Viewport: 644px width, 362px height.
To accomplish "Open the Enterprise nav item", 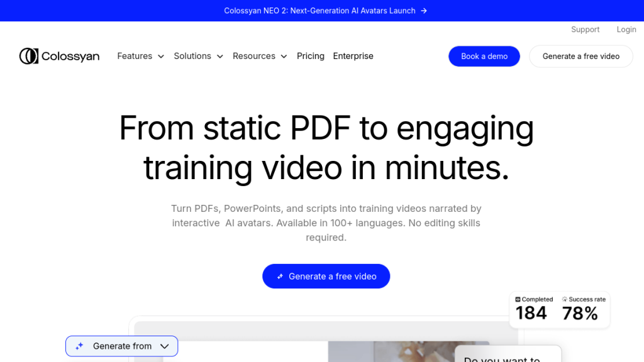I will coord(353,56).
